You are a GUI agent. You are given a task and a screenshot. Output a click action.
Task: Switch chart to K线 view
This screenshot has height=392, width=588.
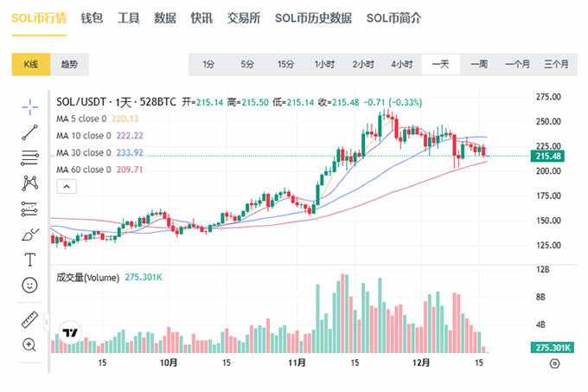[31, 64]
